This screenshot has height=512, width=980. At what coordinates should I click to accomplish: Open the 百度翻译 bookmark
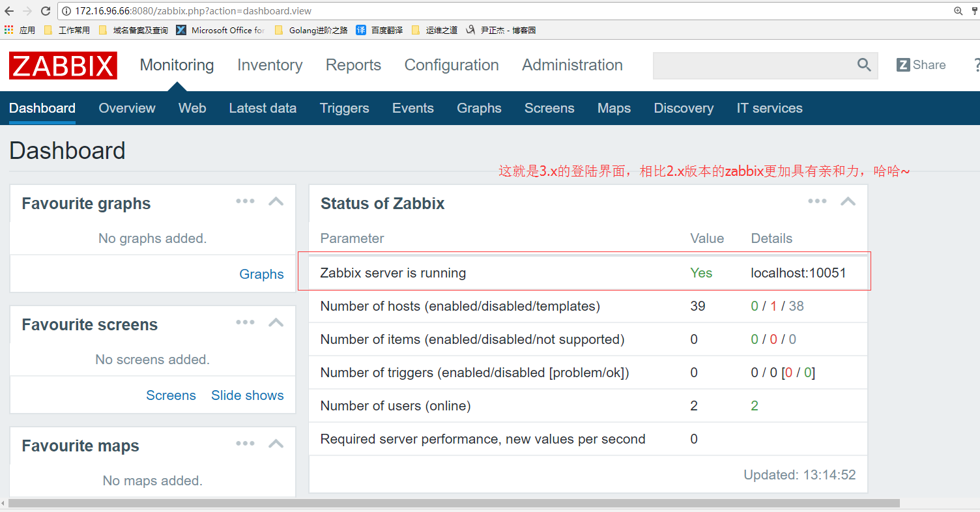click(379, 30)
